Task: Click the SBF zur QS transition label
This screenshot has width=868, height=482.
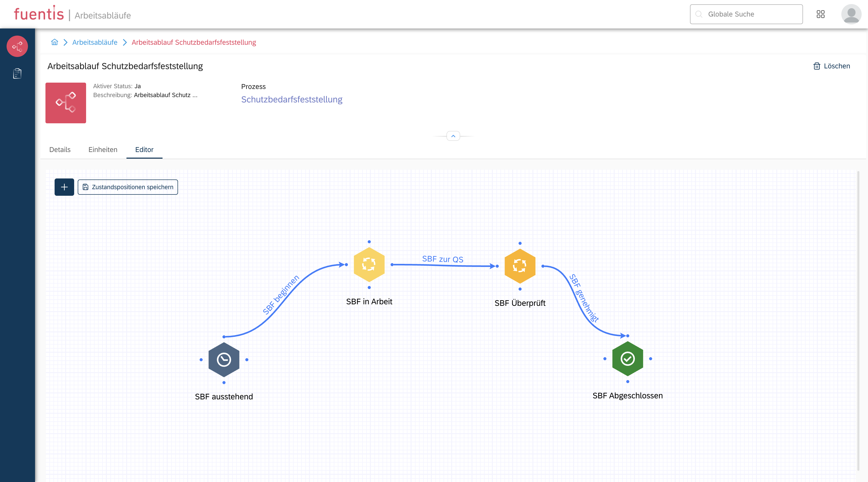Action: point(442,259)
